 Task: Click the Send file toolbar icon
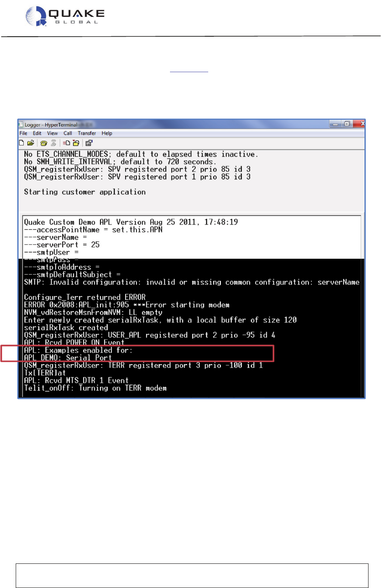point(66,143)
